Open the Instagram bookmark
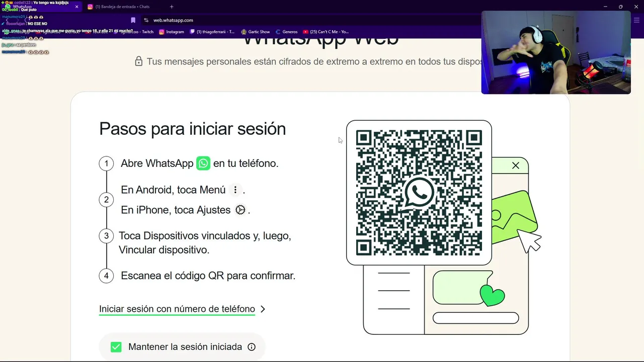 [x=172, y=32]
